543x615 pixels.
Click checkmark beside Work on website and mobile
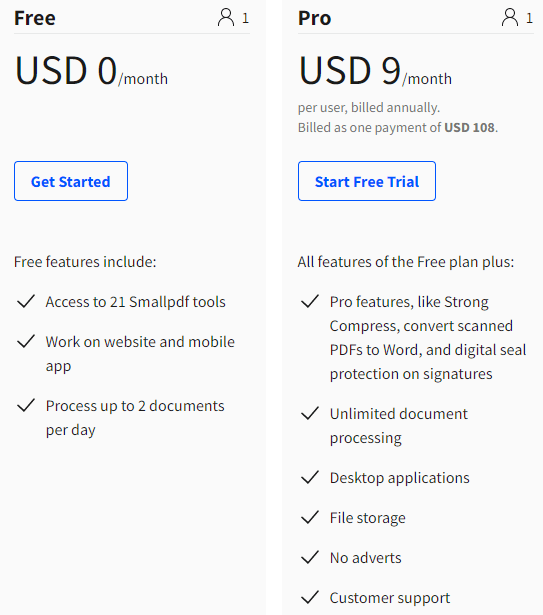coord(26,341)
